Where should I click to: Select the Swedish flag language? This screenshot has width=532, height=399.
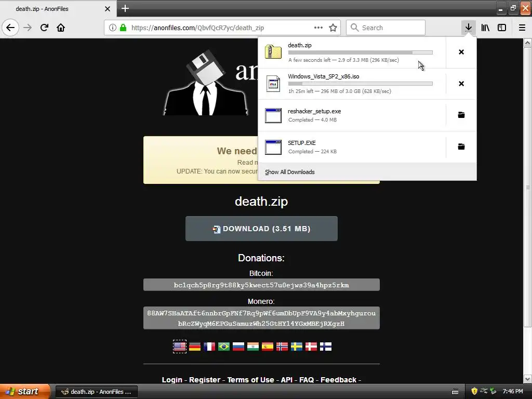click(297, 347)
